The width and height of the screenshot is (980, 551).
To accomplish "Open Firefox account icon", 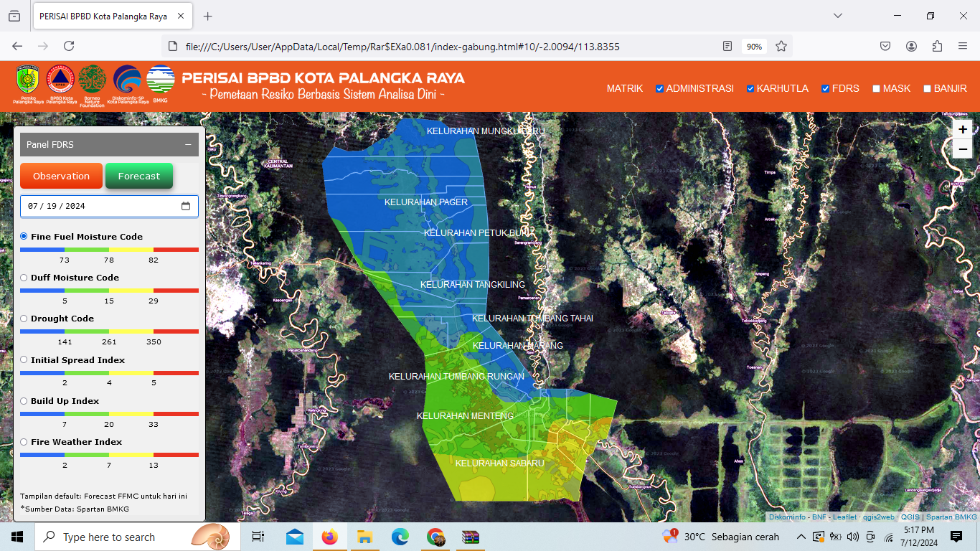I will tap(911, 46).
